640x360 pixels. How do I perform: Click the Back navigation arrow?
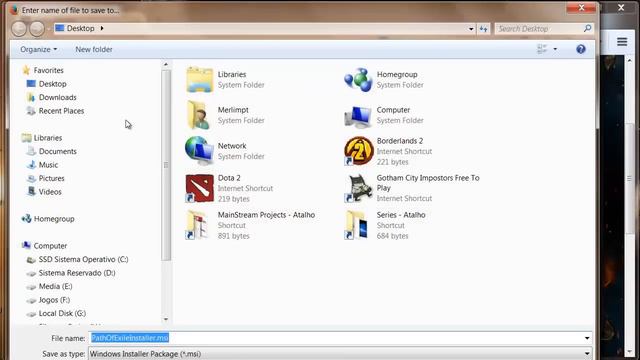pos(19,29)
